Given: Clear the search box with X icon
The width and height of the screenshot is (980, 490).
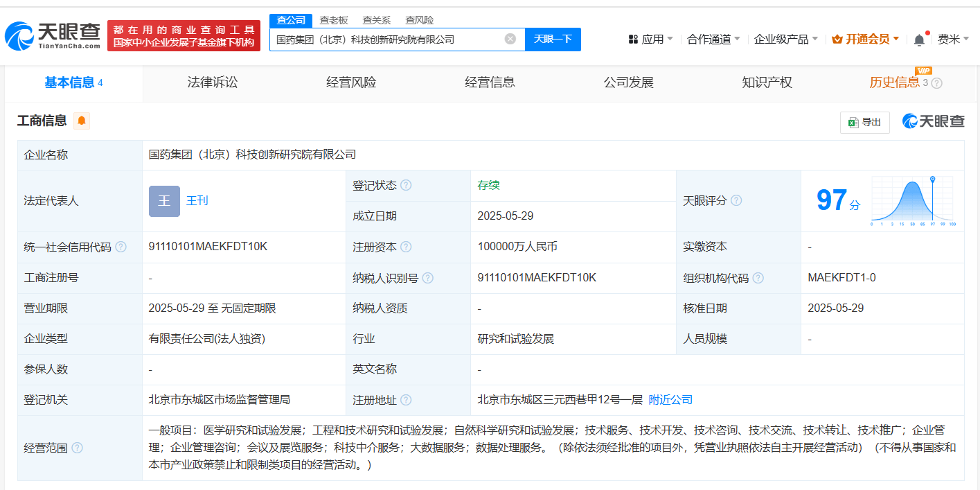Looking at the screenshot, I should [x=510, y=39].
